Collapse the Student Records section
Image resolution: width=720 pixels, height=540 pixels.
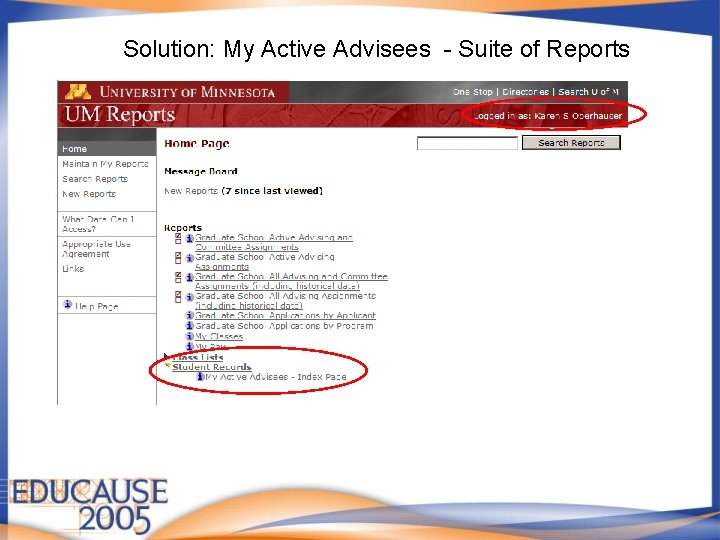(x=168, y=366)
